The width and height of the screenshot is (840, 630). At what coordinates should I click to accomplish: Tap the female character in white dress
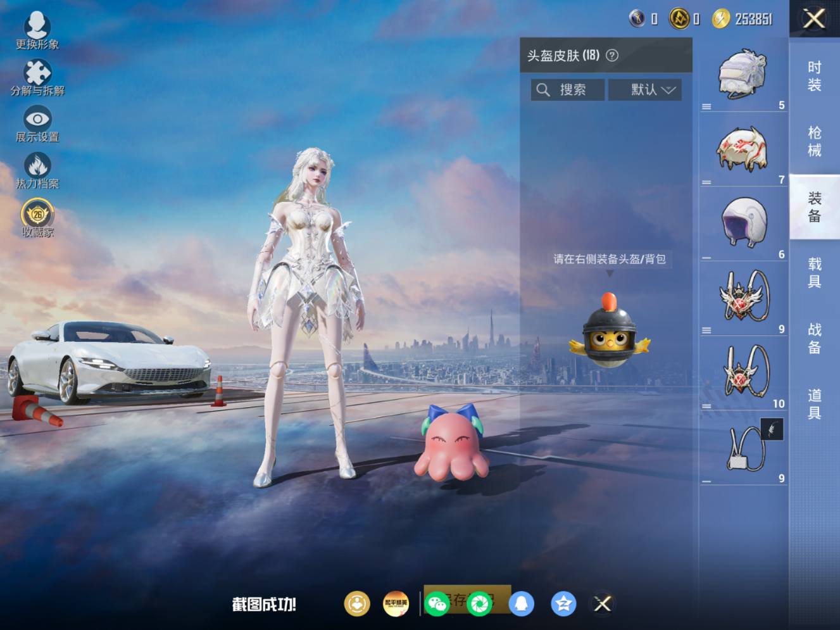pos(308,317)
